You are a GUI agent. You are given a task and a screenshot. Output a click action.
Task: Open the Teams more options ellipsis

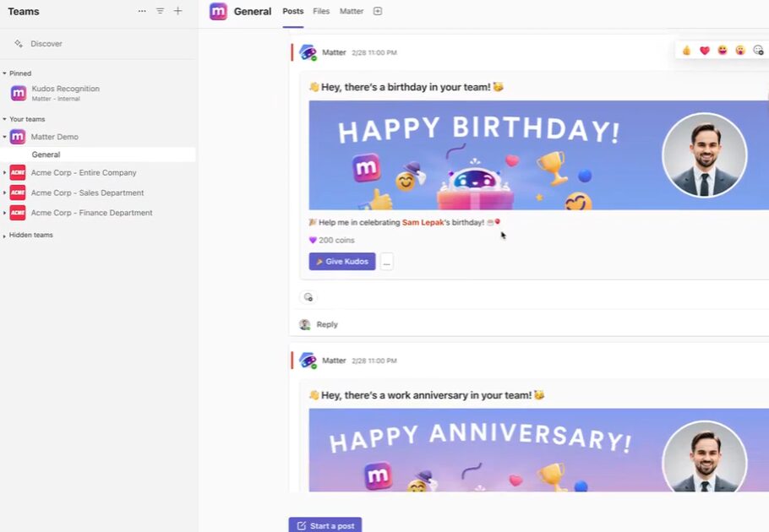click(x=142, y=11)
